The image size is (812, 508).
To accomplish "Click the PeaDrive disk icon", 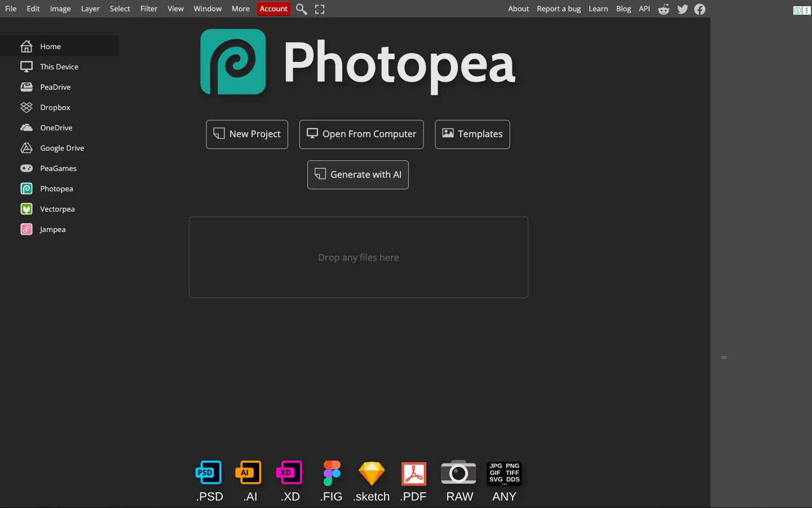I will [x=27, y=87].
